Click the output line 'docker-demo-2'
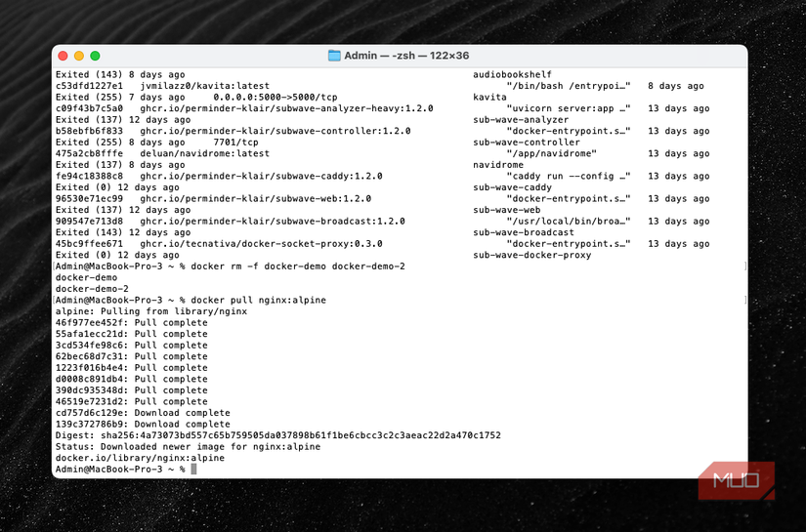 pos(92,289)
